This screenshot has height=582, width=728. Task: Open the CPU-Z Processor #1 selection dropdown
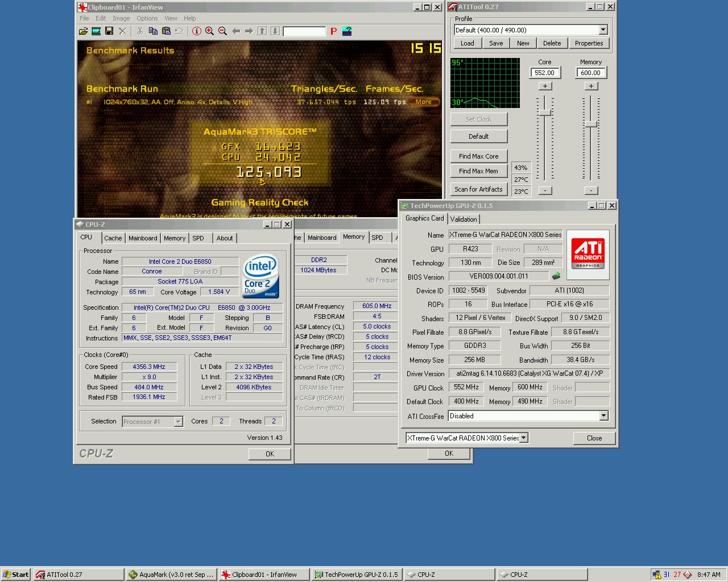coord(178,421)
